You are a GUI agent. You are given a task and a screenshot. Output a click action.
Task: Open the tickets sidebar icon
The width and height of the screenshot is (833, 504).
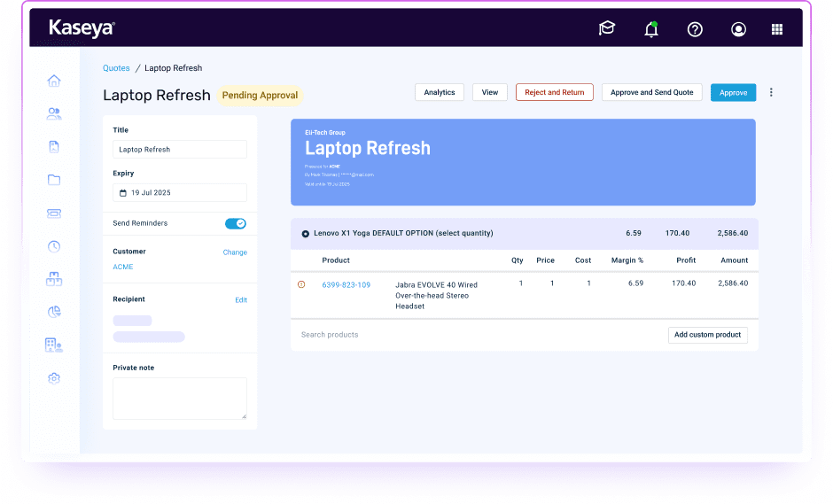pyautogui.click(x=54, y=213)
